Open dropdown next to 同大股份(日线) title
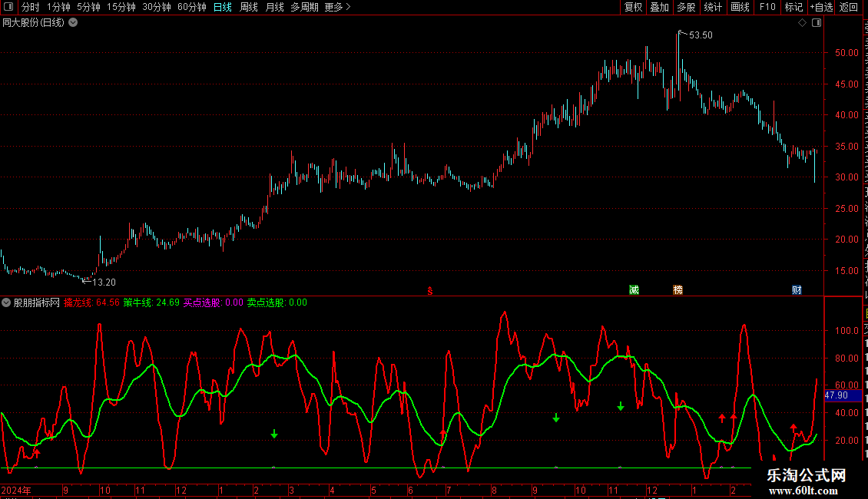 [73, 23]
